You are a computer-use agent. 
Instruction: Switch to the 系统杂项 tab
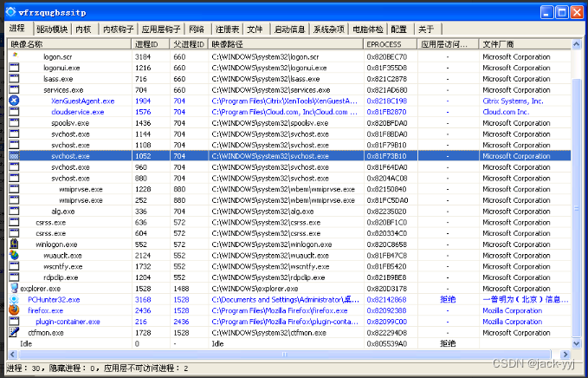point(329,29)
